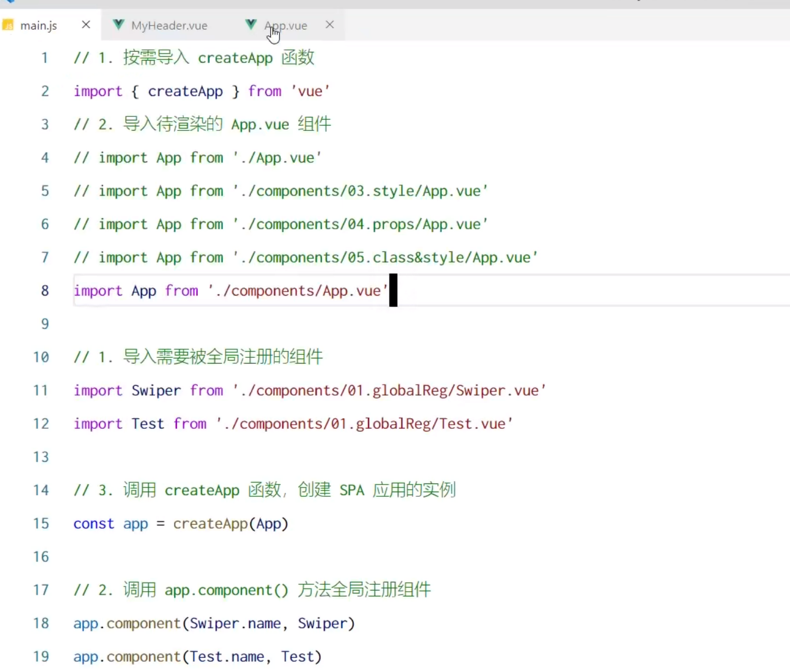This screenshot has height=672, width=790.
Task: Click the comment about 创建 SPA 应用的实例
Action: point(264,490)
